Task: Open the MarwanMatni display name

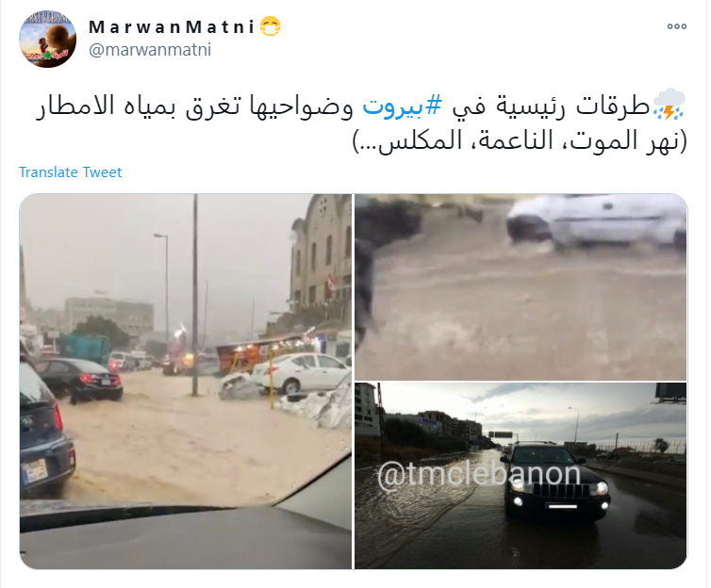Action: [x=172, y=26]
